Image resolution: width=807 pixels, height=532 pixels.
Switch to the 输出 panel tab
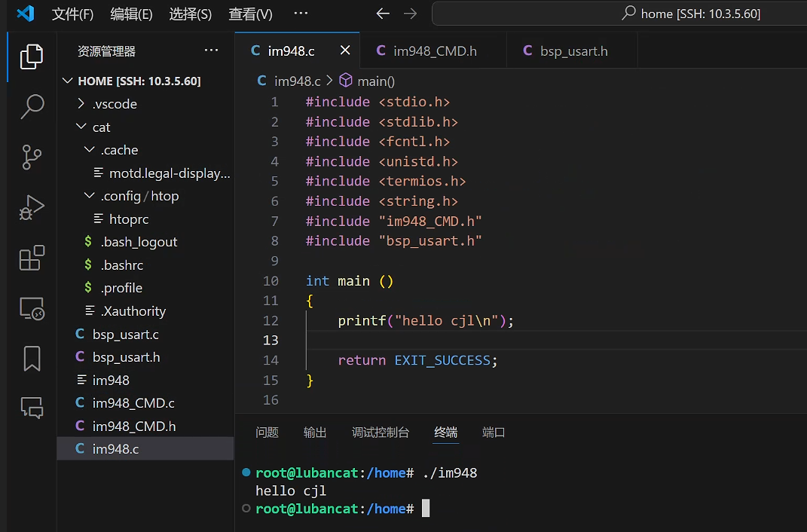pos(314,433)
